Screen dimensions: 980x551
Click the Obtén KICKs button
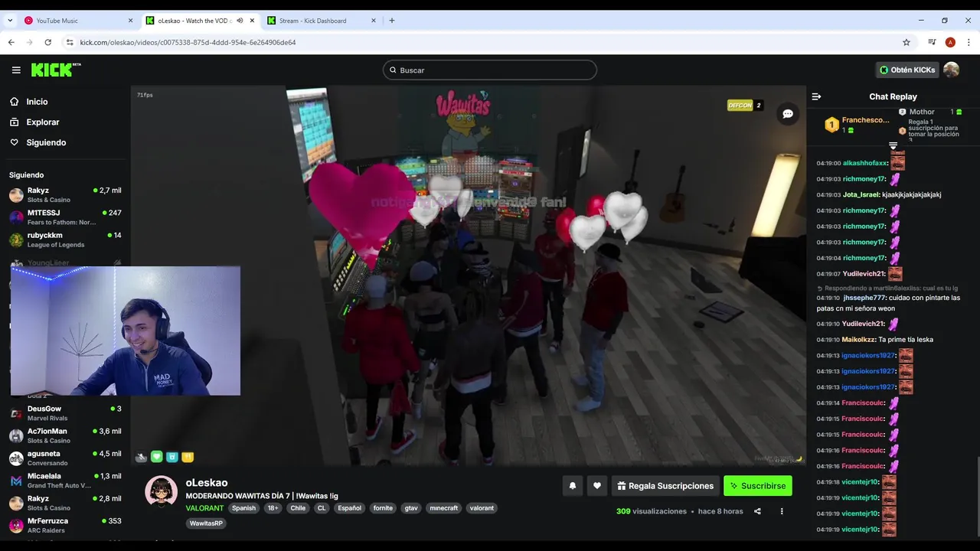(x=907, y=70)
